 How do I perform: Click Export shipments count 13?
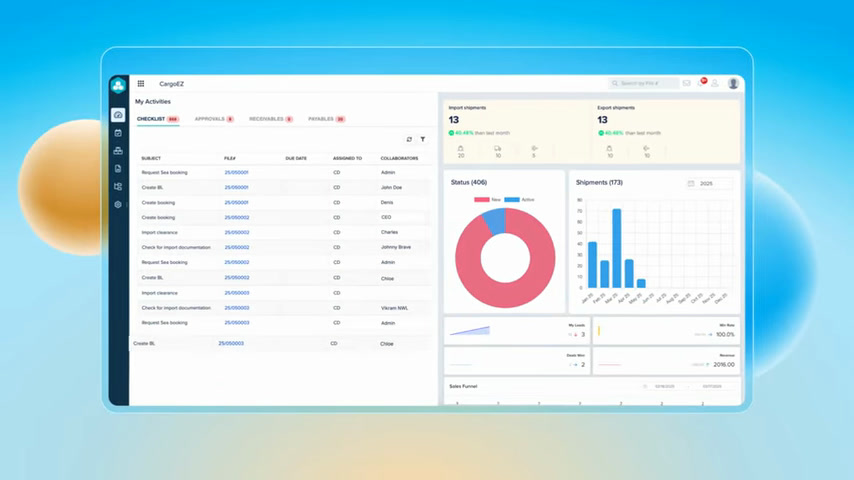[602, 120]
